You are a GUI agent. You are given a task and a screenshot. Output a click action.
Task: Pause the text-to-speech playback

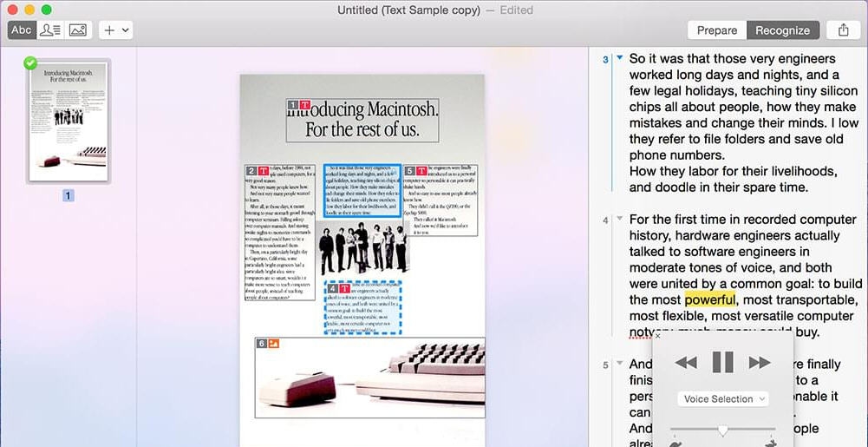click(722, 362)
